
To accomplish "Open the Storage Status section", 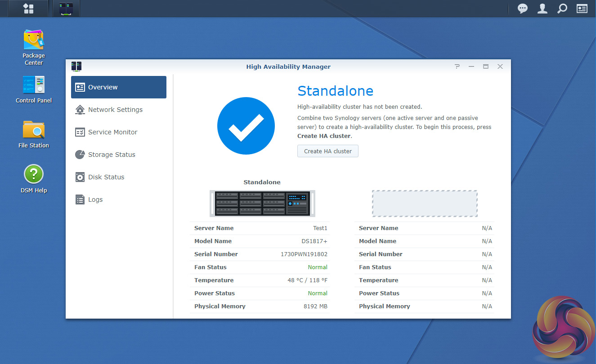I will 112,155.
